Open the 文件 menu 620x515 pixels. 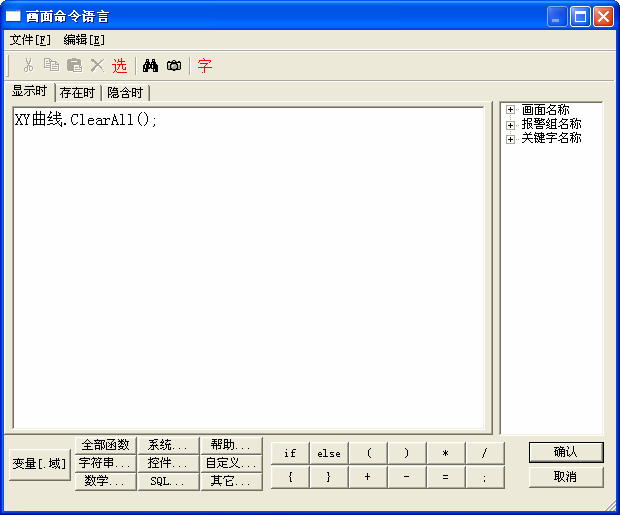point(30,40)
